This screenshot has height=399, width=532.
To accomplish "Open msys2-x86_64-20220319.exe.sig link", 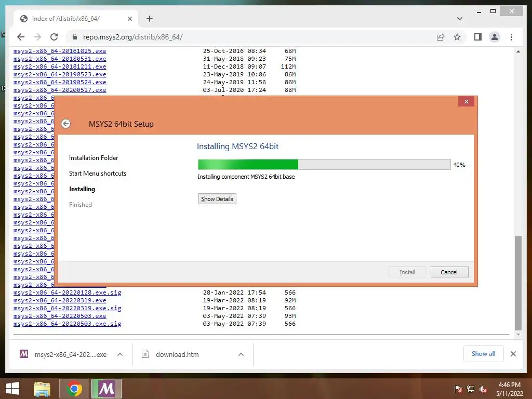I will coord(67,308).
